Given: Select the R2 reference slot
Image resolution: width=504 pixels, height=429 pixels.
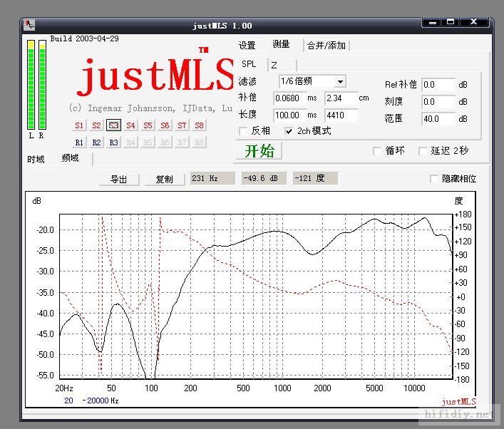Looking at the screenshot, I should pos(96,143).
